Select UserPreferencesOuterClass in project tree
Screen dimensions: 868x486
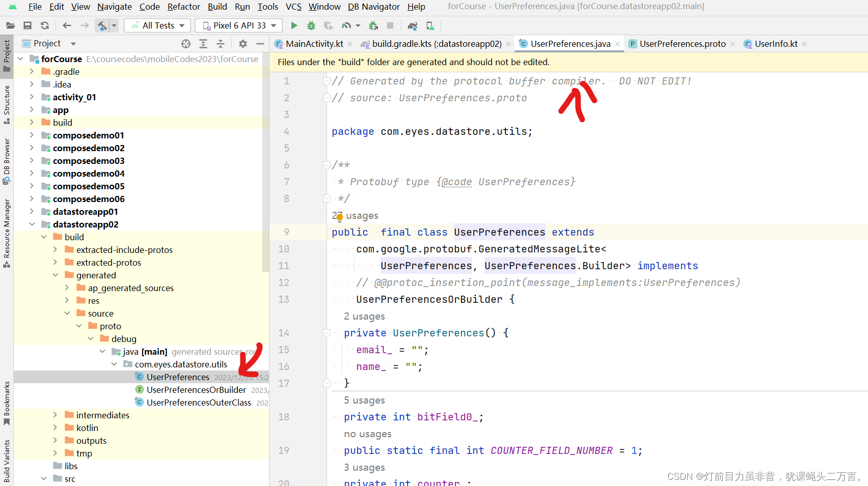pos(199,403)
